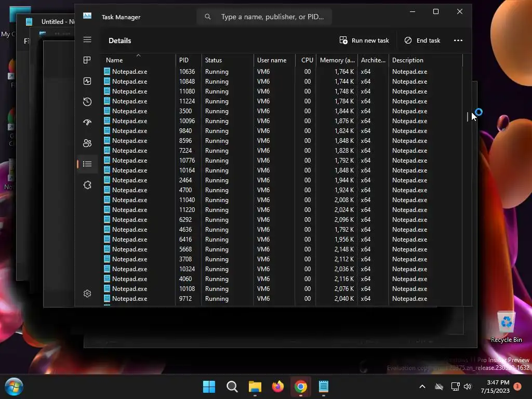
Task: Open the Startup apps page in sidebar
Action: pos(87,123)
